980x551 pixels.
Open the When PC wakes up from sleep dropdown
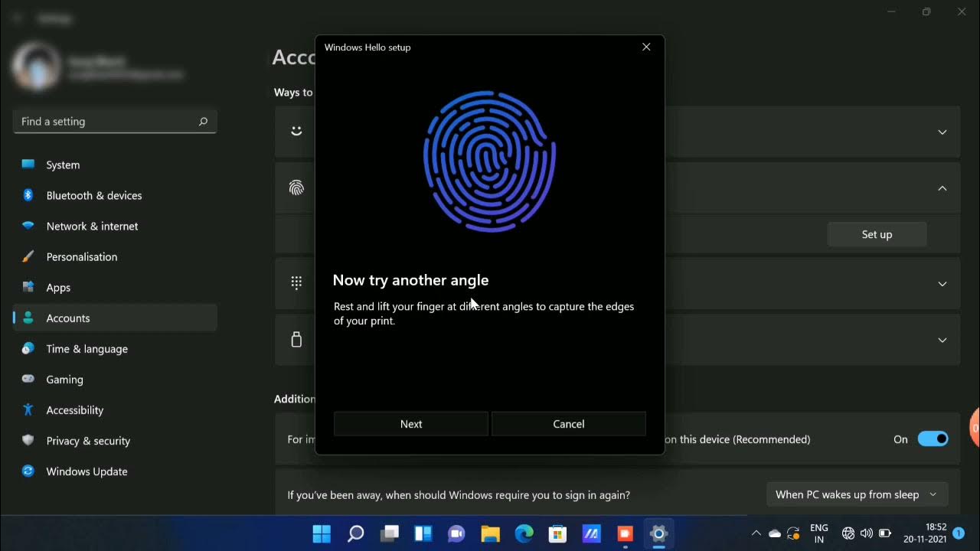(x=857, y=494)
